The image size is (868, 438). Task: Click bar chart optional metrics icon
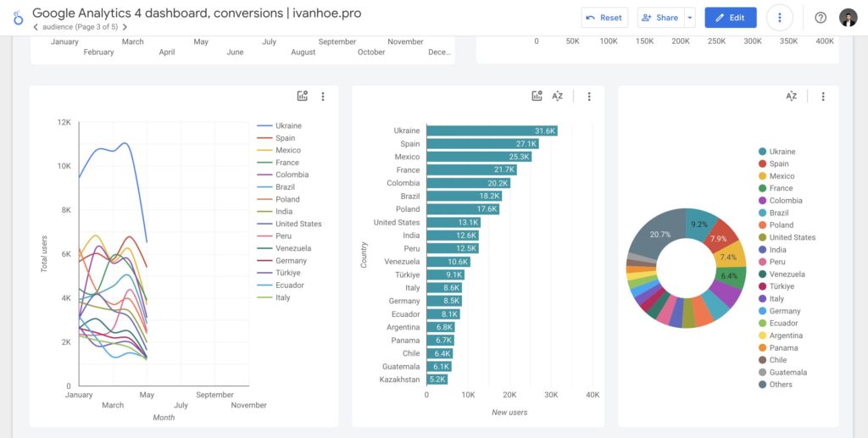click(x=537, y=97)
